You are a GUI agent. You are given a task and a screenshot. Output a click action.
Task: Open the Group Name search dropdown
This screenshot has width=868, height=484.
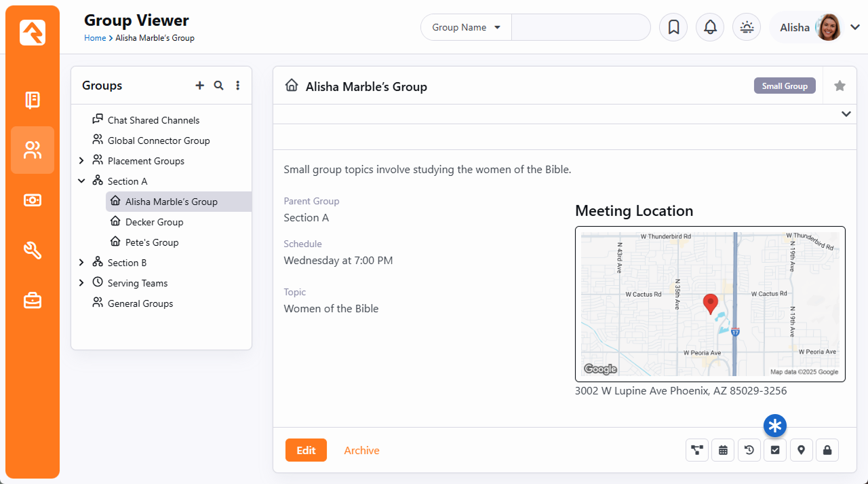[x=467, y=27]
